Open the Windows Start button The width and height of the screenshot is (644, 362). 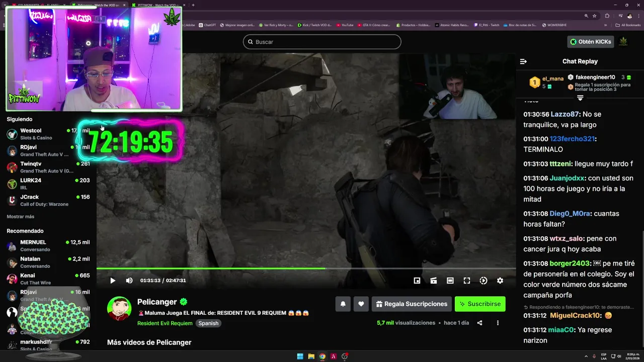click(300, 356)
